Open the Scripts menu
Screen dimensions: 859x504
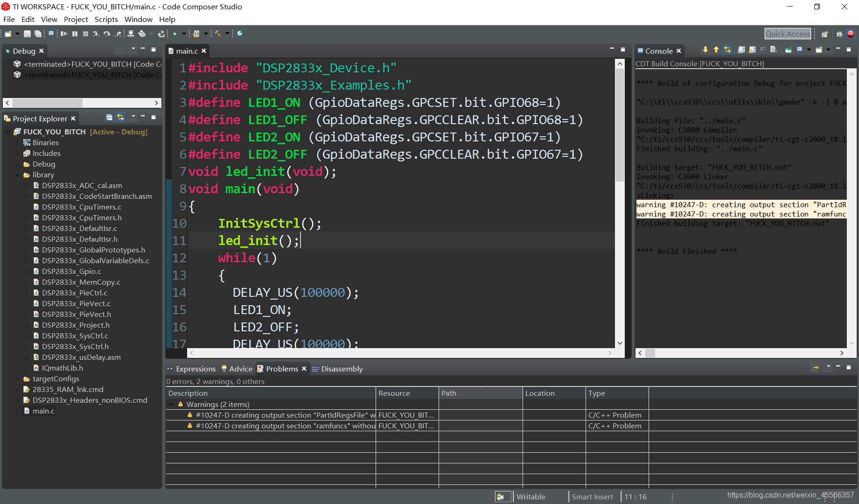106,19
